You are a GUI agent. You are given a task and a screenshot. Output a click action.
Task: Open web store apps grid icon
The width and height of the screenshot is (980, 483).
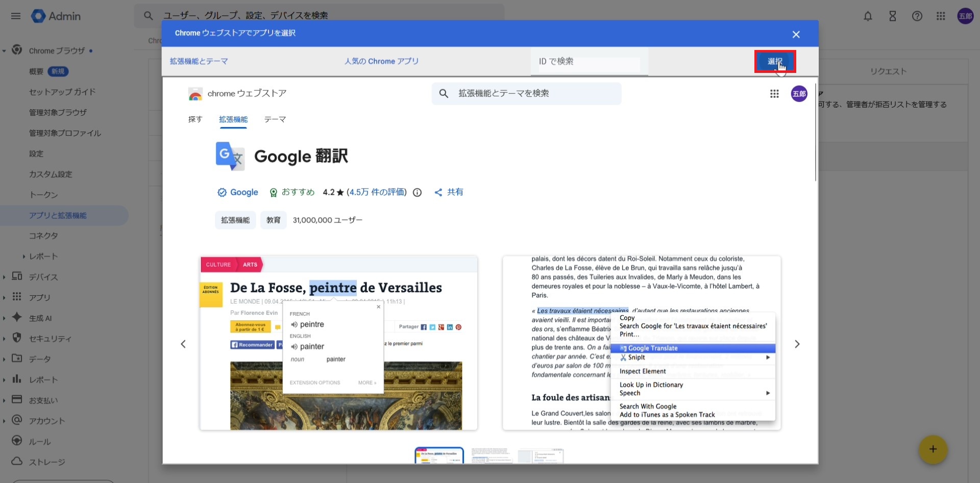(774, 94)
